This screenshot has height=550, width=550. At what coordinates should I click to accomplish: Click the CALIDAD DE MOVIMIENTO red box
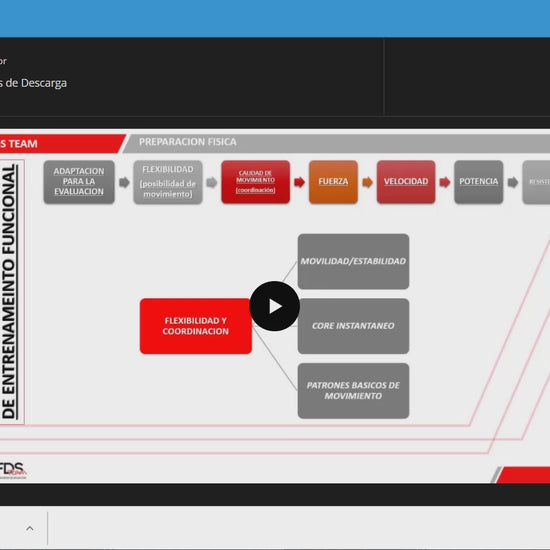(255, 182)
